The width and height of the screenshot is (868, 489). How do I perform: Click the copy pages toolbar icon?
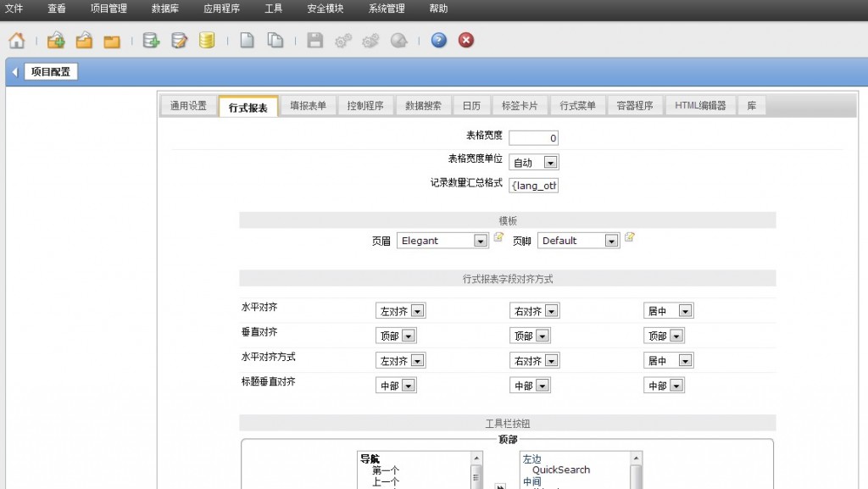275,41
